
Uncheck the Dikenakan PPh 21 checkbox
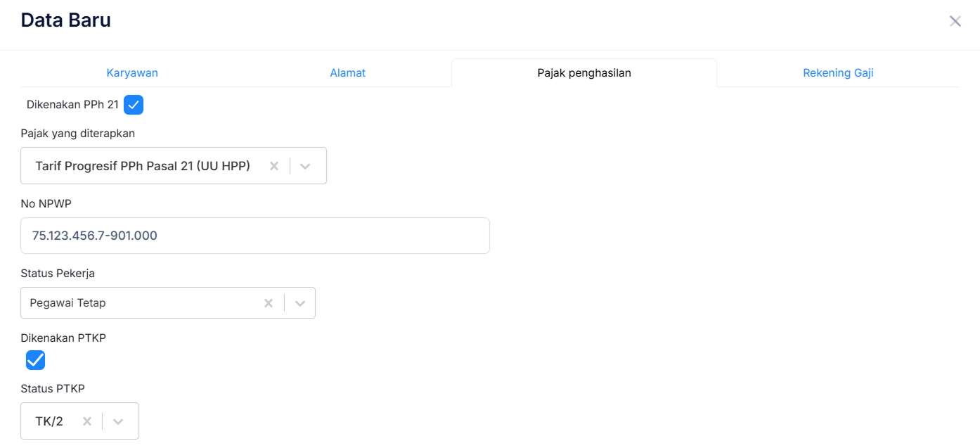134,105
